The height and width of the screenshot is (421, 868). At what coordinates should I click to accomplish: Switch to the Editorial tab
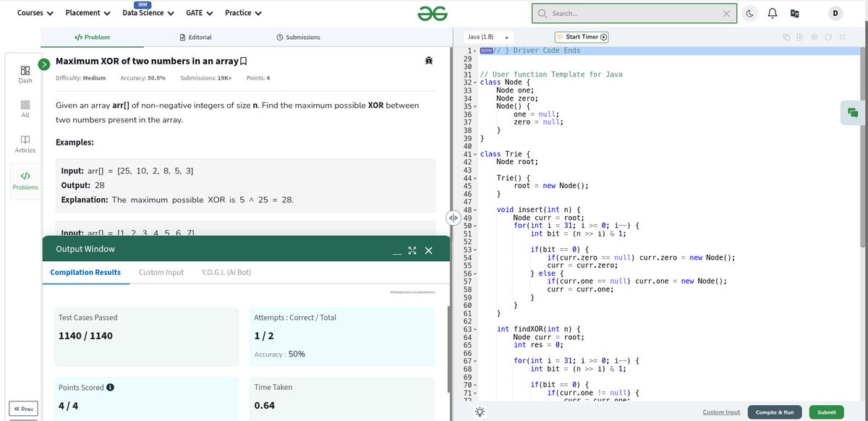(x=195, y=37)
